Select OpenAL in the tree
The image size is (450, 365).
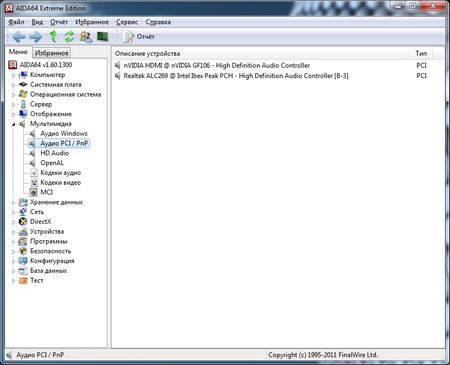(x=52, y=163)
